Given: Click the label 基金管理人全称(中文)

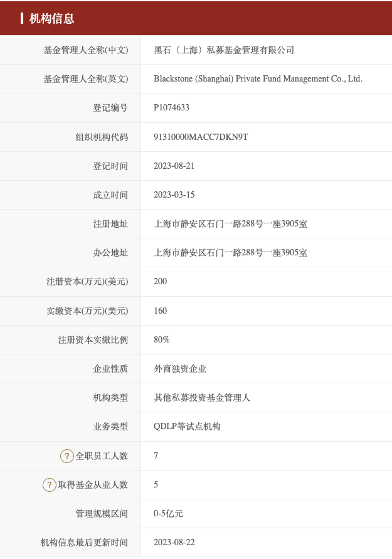Looking at the screenshot, I should 85,50.
